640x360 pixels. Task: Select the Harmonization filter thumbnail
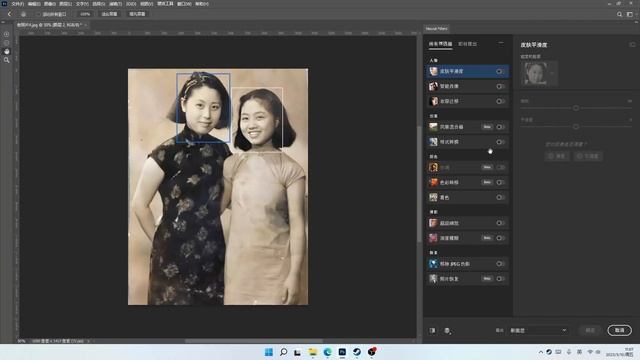(433, 167)
